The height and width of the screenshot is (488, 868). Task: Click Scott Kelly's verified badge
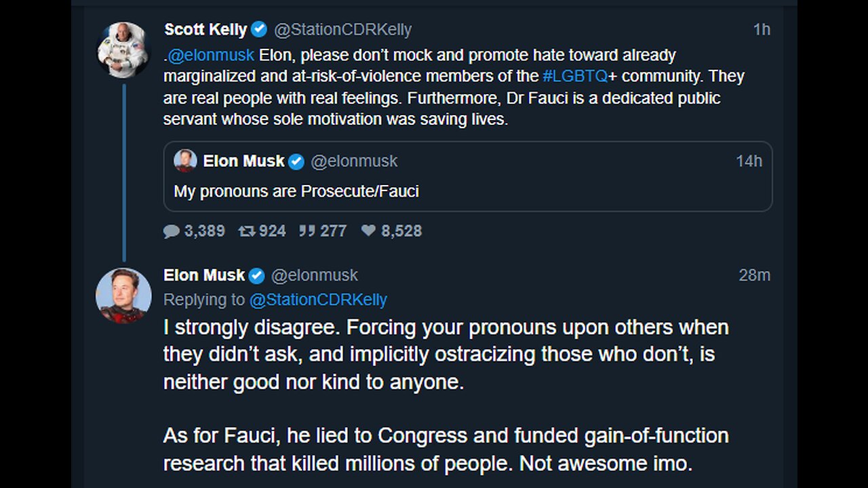(259, 30)
